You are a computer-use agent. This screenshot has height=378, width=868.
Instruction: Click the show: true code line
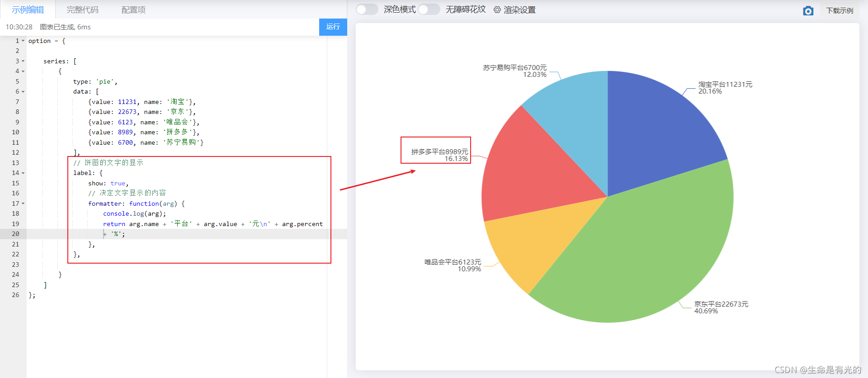tap(108, 183)
